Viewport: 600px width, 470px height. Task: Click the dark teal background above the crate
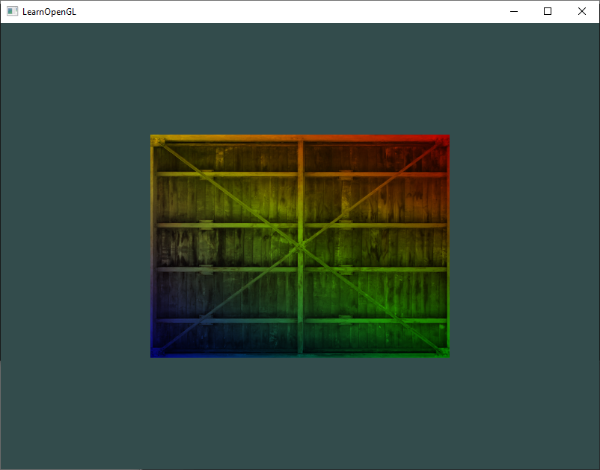300,78
